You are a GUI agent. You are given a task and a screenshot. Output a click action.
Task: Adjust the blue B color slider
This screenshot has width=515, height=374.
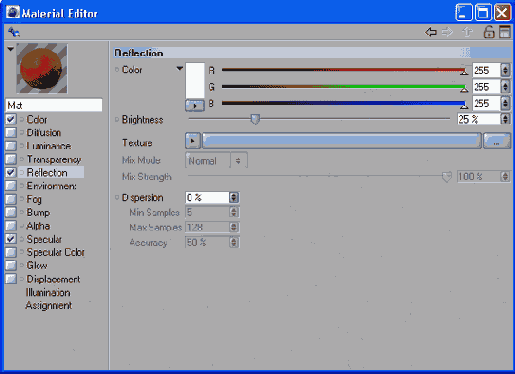coord(344,103)
